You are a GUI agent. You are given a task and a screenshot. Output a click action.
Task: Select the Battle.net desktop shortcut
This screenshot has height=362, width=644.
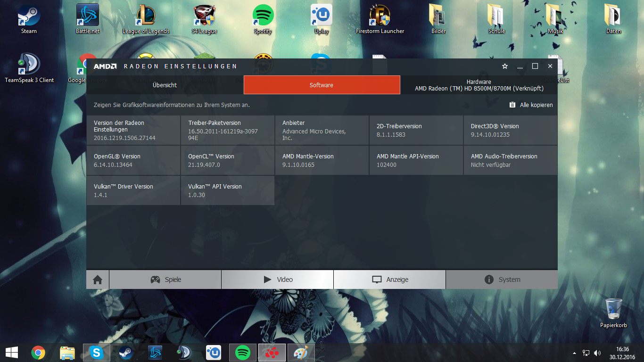pyautogui.click(x=88, y=19)
